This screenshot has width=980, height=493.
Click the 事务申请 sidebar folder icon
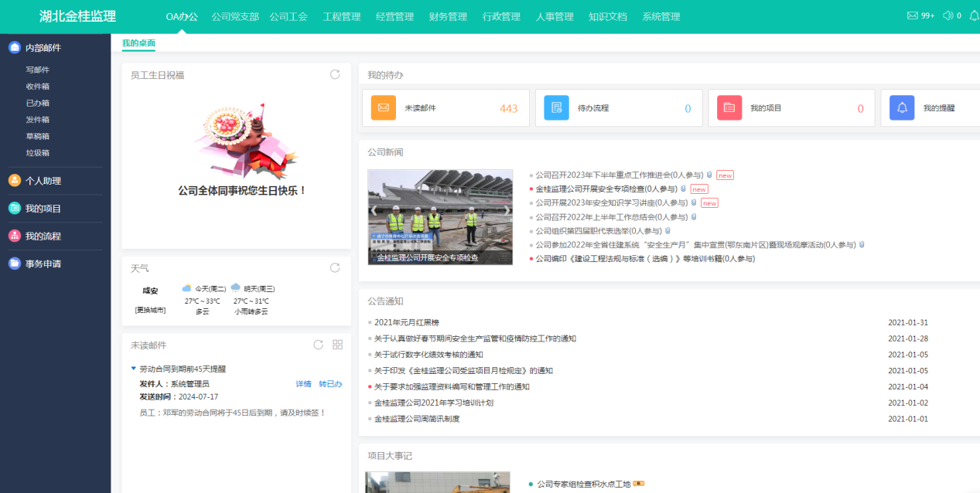click(15, 263)
